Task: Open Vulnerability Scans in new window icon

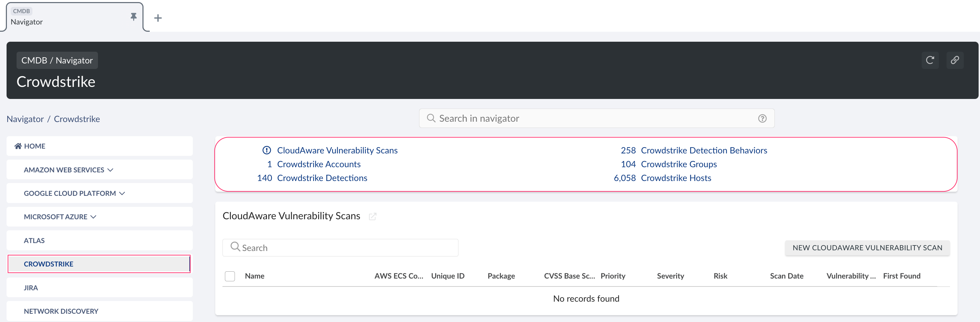Action: [373, 216]
